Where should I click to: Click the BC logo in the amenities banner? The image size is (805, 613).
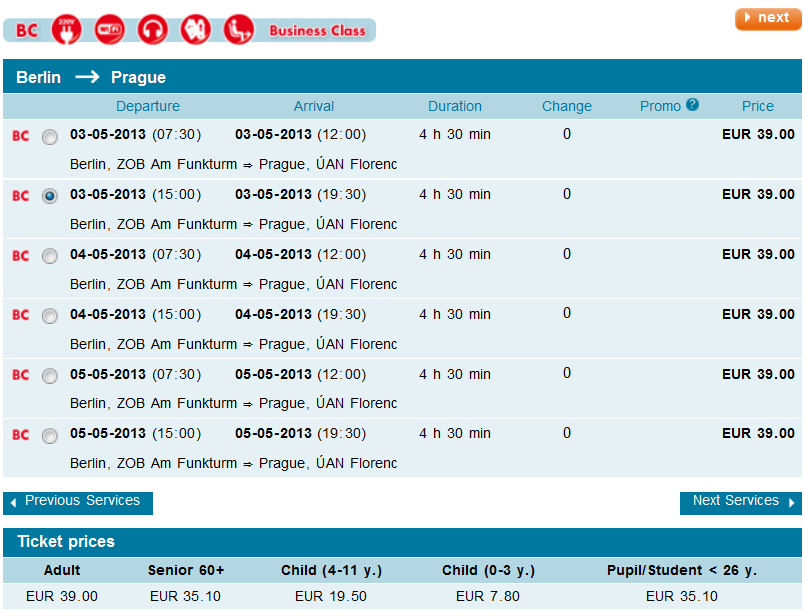coord(27,30)
